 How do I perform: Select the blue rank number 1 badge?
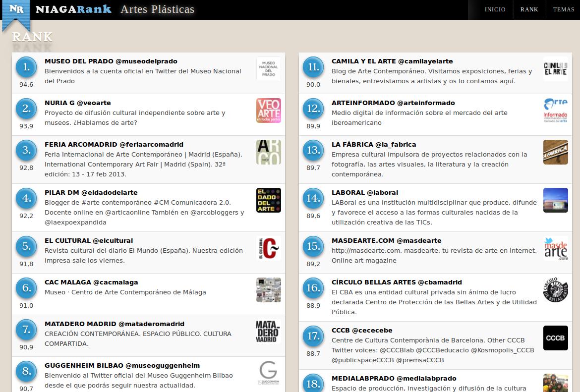tap(26, 67)
